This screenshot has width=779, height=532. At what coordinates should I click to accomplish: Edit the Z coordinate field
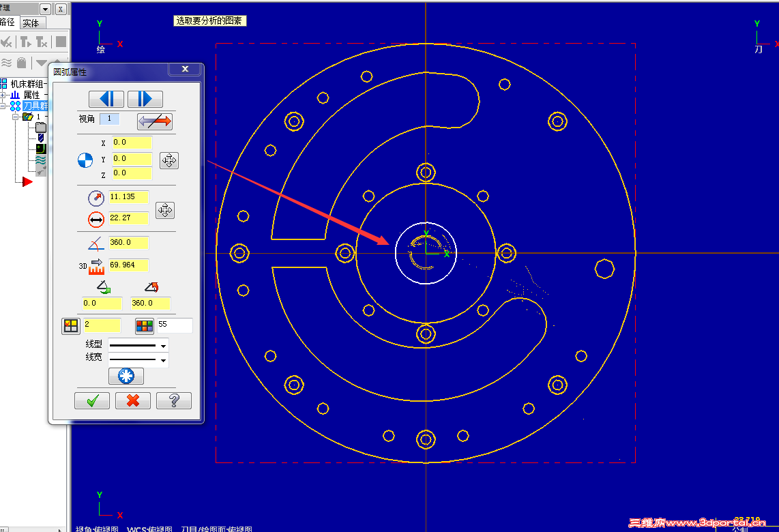(x=132, y=173)
